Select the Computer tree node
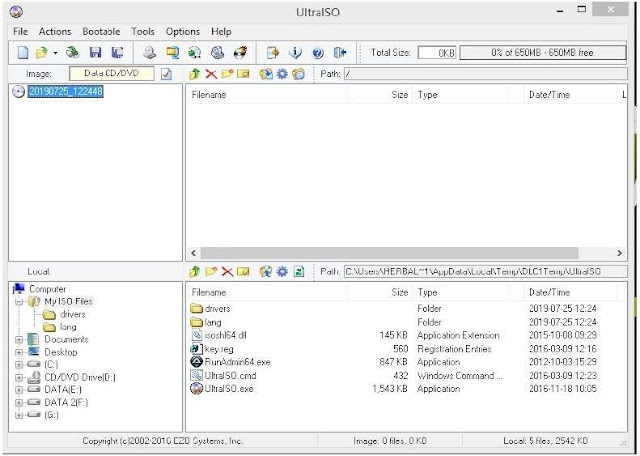This screenshot has height=456, width=640. 47,289
